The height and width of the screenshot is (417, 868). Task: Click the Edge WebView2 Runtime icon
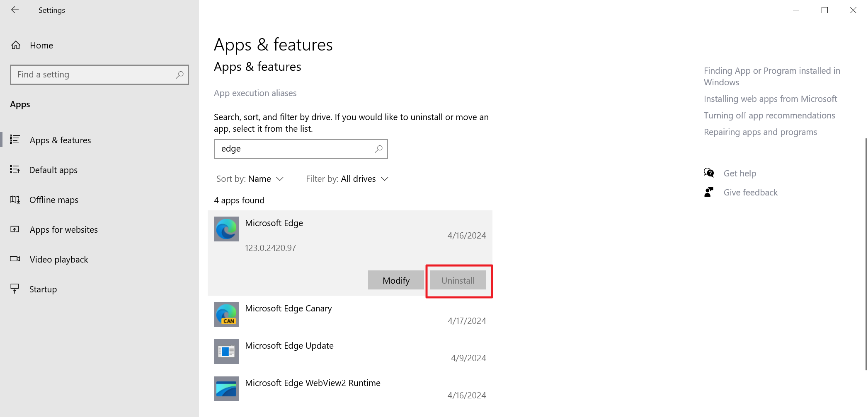[x=226, y=389]
